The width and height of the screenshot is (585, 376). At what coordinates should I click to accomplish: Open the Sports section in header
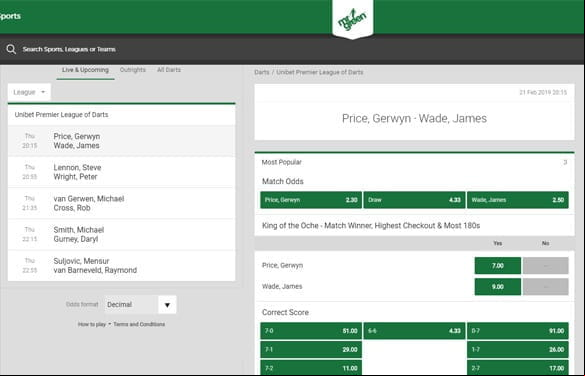pyautogui.click(x=10, y=16)
